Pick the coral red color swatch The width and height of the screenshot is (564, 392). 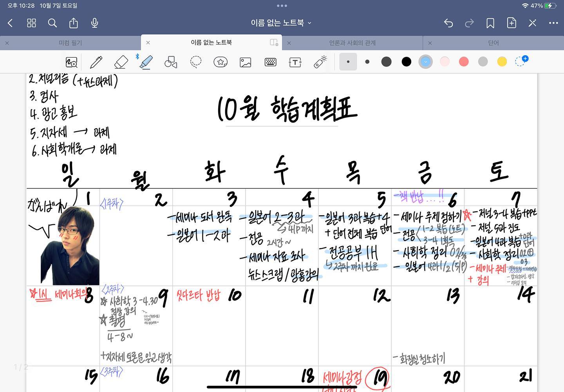click(464, 61)
